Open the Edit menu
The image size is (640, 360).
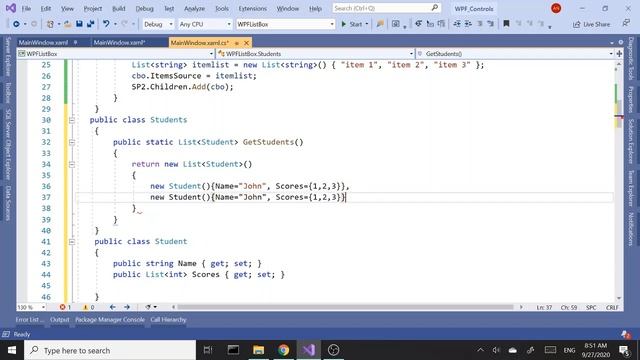46,9
